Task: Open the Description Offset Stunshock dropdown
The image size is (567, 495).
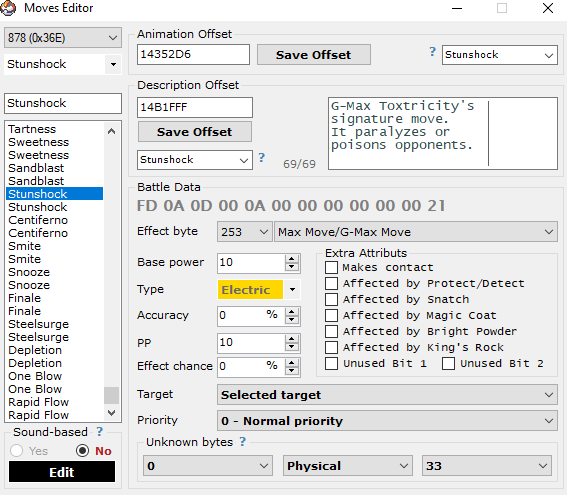Action: pos(195,160)
